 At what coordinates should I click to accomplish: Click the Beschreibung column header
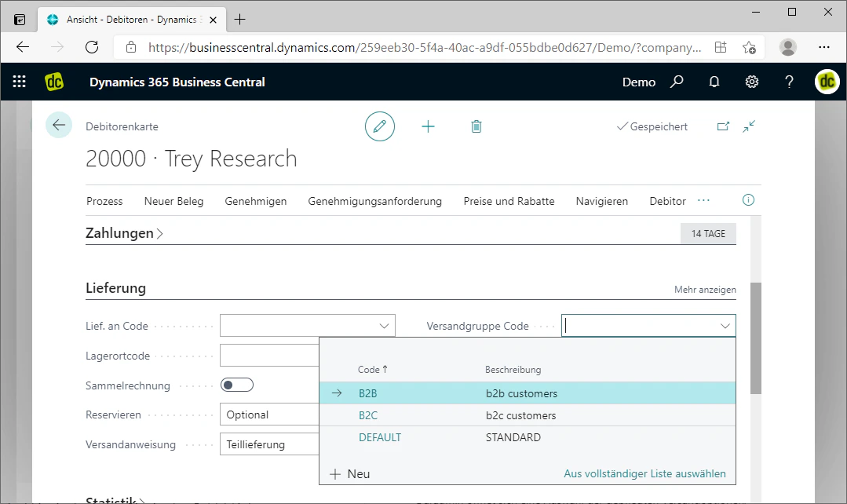click(x=513, y=370)
